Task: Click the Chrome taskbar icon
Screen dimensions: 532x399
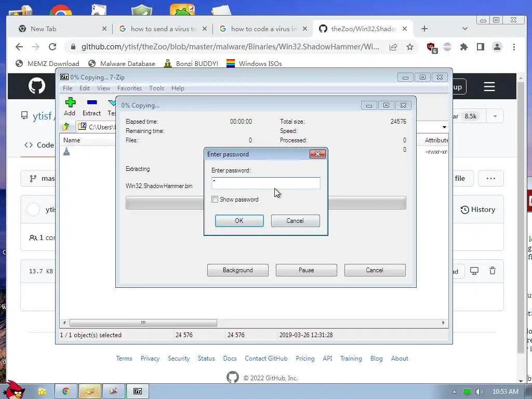Action: coord(66,391)
